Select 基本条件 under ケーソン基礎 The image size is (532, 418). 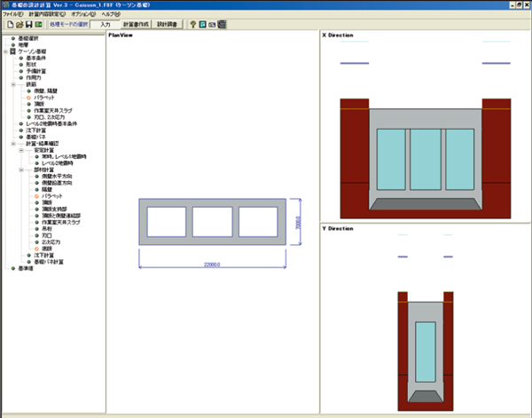pyautogui.click(x=36, y=58)
